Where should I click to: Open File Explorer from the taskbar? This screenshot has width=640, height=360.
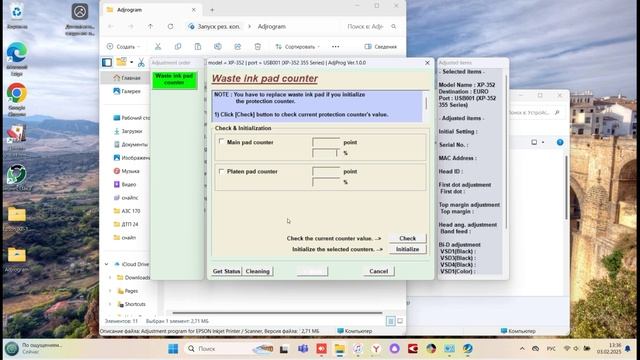point(340,349)
